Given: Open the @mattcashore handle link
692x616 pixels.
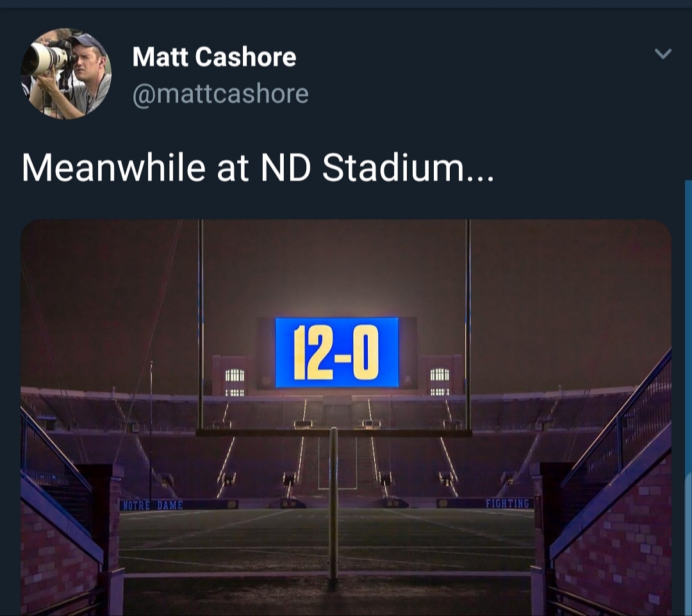Looking at the screenshot, I should point(220,94).
